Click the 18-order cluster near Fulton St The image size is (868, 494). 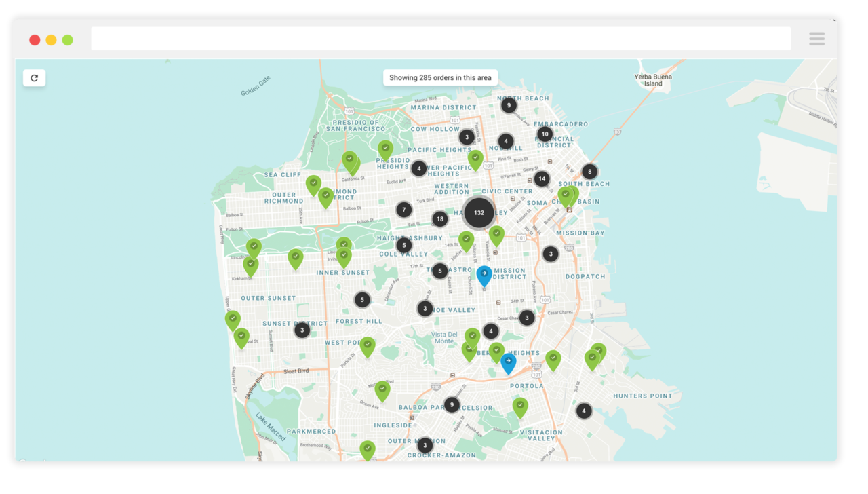[x=440, y=218]
